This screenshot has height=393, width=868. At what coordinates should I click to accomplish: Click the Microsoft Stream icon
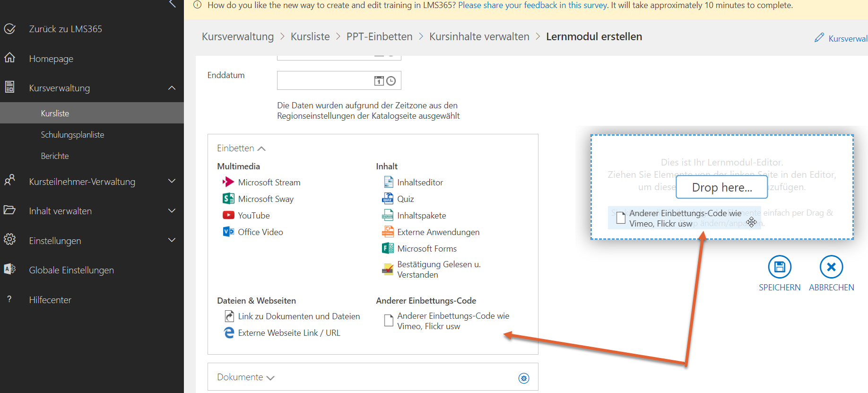(228, 182)
